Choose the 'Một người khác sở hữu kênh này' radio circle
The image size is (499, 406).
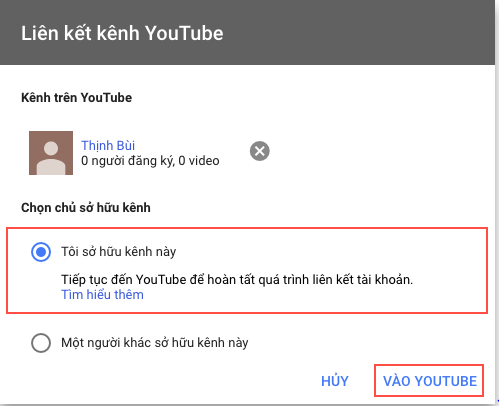41,343
